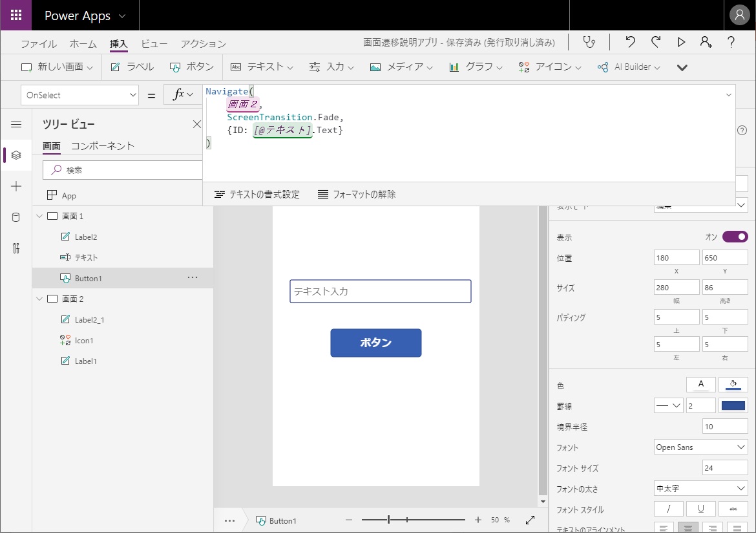Open the OnSelect property dropdown
The width and height of the screenshot is (756, 534).
(x=79, y=94)
